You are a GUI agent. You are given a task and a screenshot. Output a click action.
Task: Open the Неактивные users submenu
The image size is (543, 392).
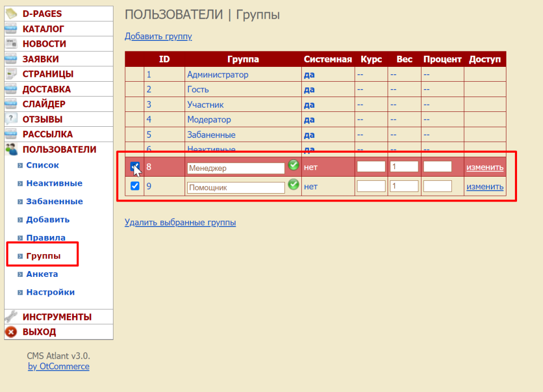(55, 183)
